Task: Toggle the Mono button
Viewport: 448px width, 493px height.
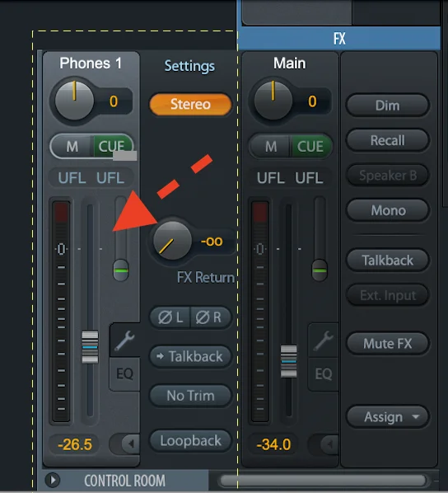Action: [387, 210]
